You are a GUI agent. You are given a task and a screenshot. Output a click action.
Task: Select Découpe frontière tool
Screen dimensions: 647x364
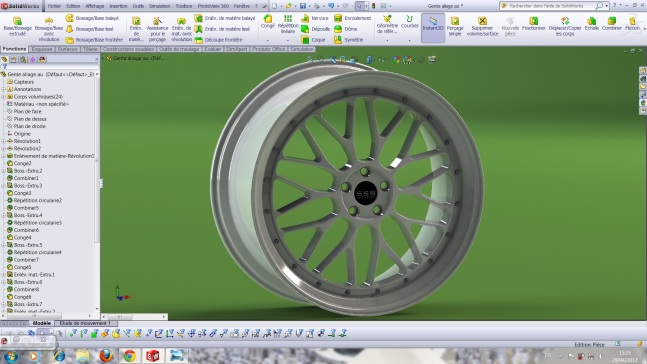pyautogui.click(x=218, y=40)
